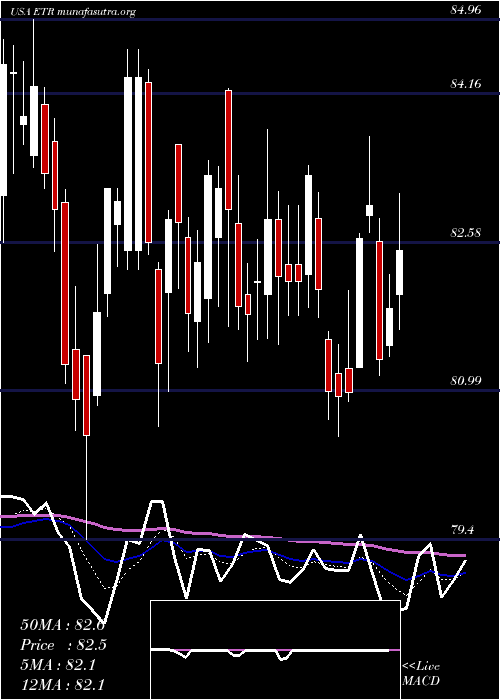The image size is (500, 700).
Task: Click the 50MA : 82.6 readout
Action: (x=63, y=625)
